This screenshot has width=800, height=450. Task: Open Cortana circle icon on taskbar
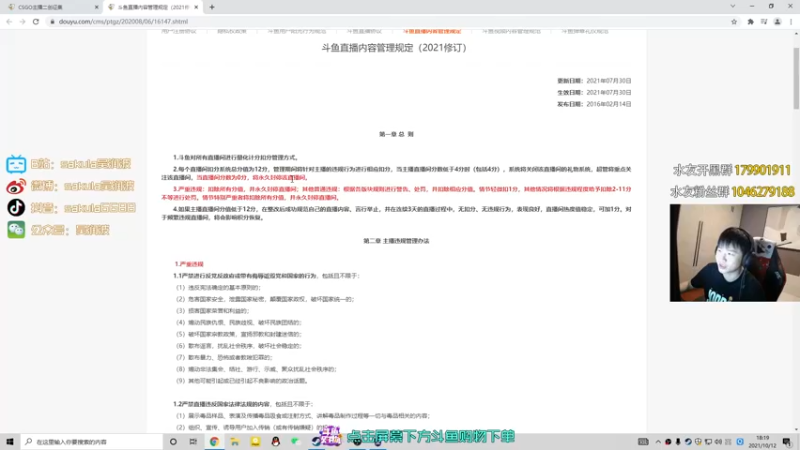[173, 442]
